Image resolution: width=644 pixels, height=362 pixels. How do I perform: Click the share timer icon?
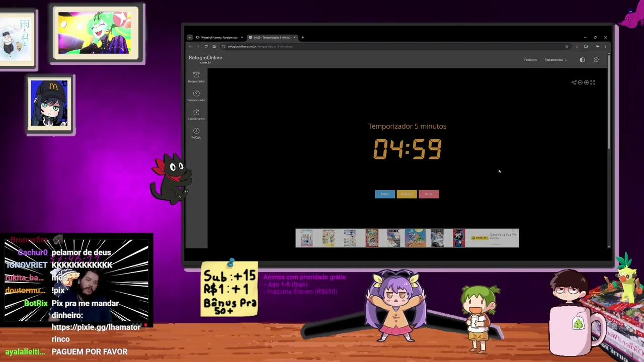coord(574,82)
